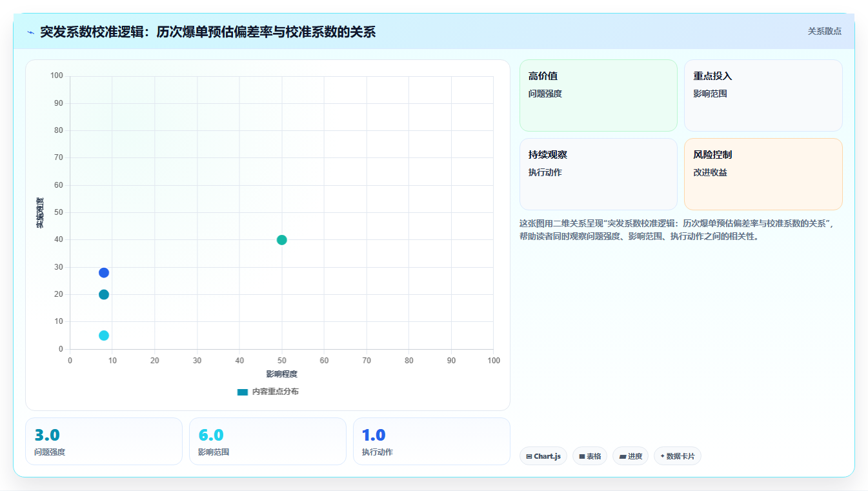Viewport: 868px width, 491px height.
Task: Click the 数据卡片 tag chip
Action: (678, 456)
